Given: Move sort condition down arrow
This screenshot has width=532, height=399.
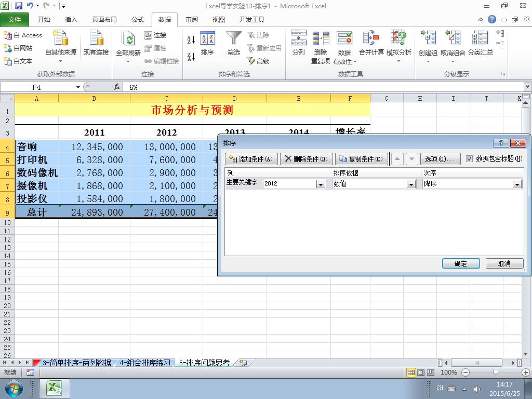Looking at the screenshot, I should [x=412, y=159].
